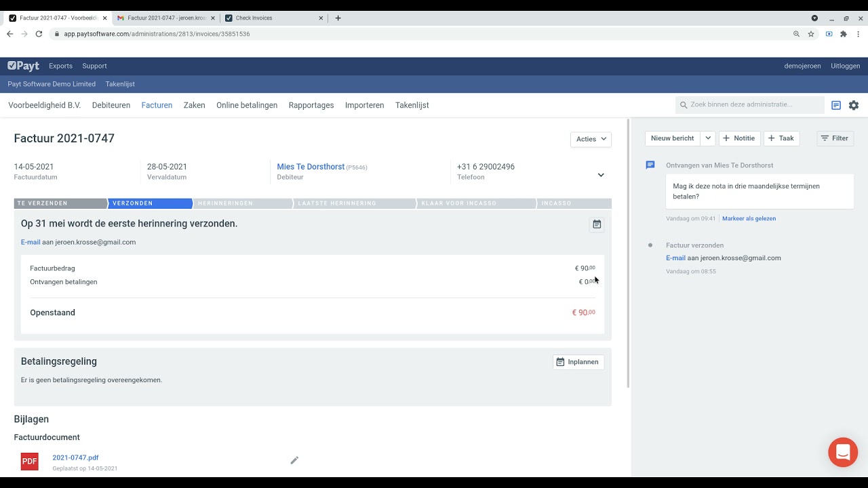This screenshot has height=488, width=868.
Task: Click Factuurdatum 14-05-2021
Action: tap(34, 167)
